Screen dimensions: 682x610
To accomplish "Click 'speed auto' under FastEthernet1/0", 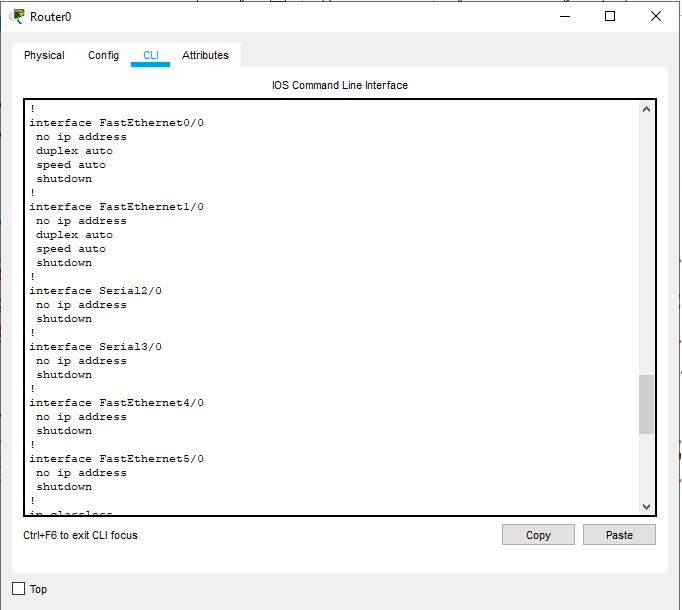I will point(71,249).
